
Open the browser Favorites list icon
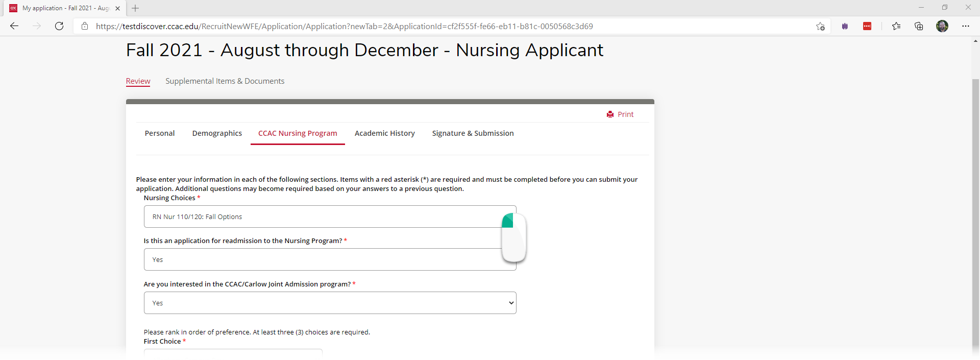click(896, 26)
